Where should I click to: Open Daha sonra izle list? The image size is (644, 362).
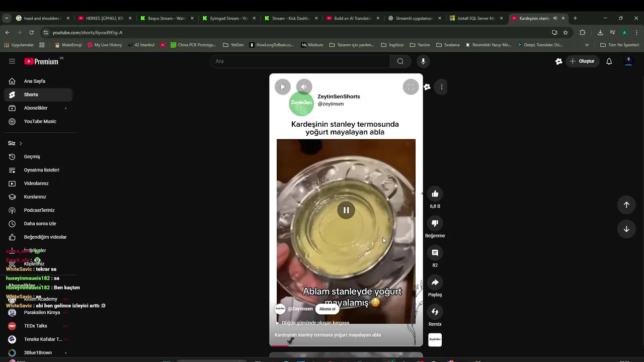pos(38,224)
